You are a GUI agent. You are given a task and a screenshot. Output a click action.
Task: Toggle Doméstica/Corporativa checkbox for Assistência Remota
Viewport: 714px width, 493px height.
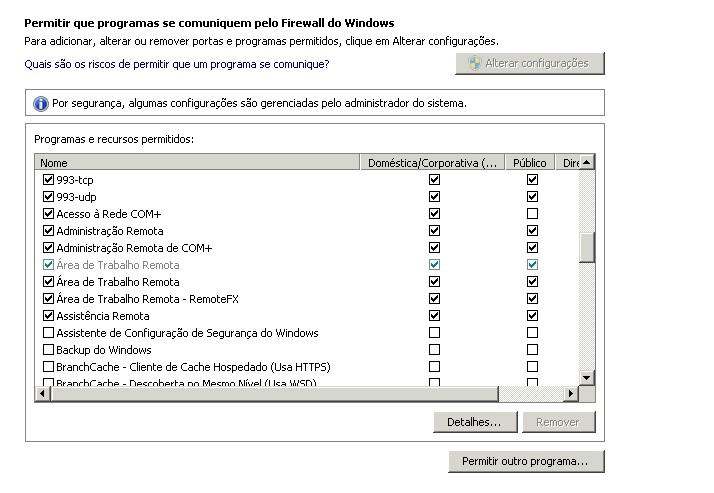click(x=434, y=316)
